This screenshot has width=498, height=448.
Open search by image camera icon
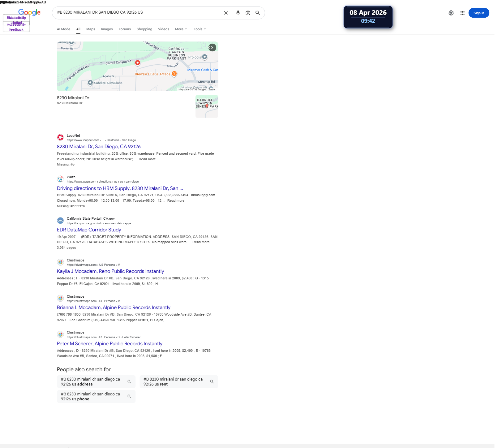pyautogui.click(x=248, y=13)
